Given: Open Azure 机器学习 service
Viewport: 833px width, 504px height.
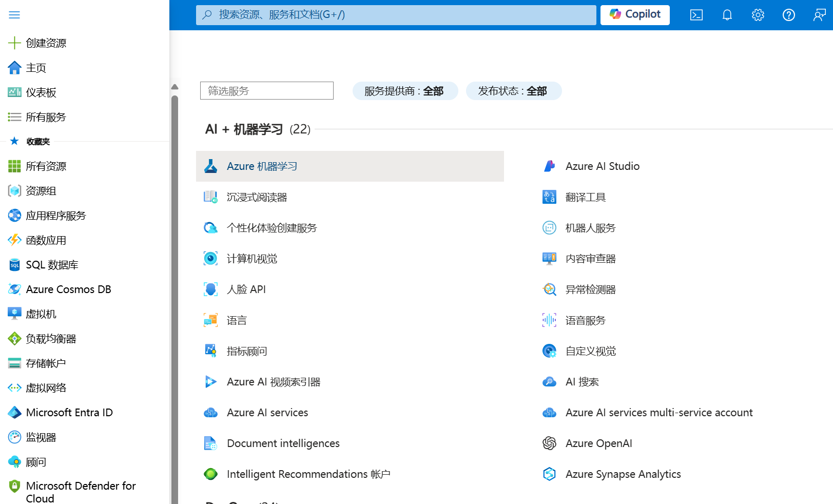Looking at the screenshot, I should 350,166.
